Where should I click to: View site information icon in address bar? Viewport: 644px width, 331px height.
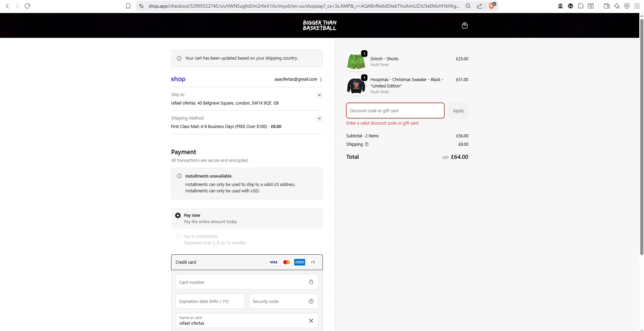point(141,6)
